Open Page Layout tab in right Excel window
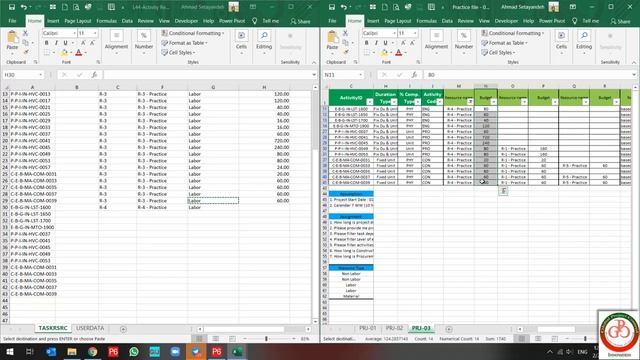 coord(398,21)
